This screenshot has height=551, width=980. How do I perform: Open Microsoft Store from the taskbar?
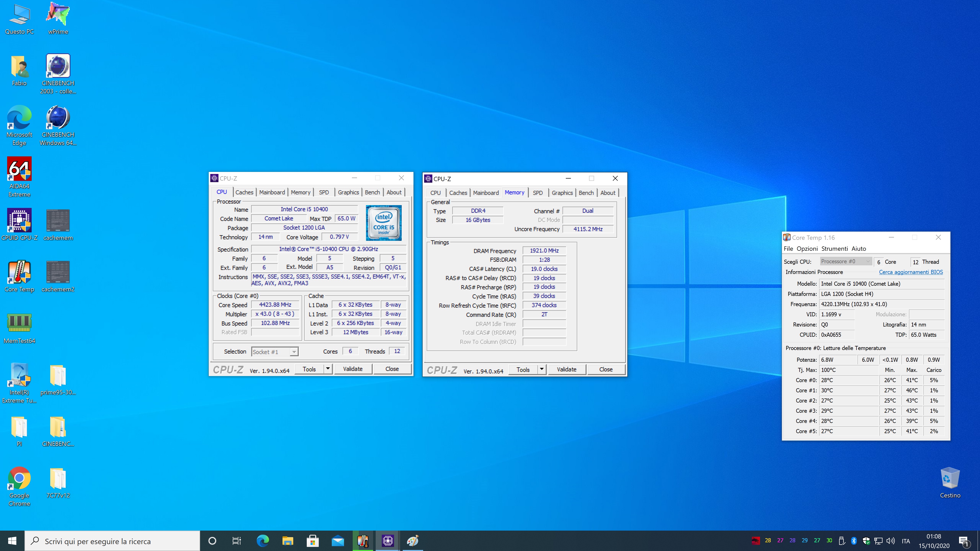coord(313,541)
